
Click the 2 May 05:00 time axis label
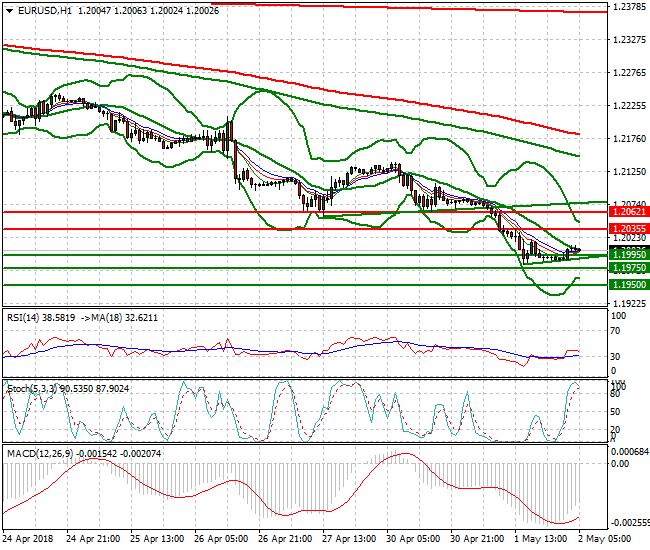point(605,539)
